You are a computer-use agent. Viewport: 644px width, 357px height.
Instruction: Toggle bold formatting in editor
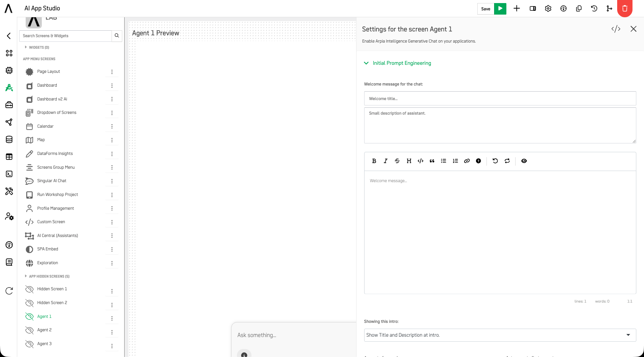(374, 161)
